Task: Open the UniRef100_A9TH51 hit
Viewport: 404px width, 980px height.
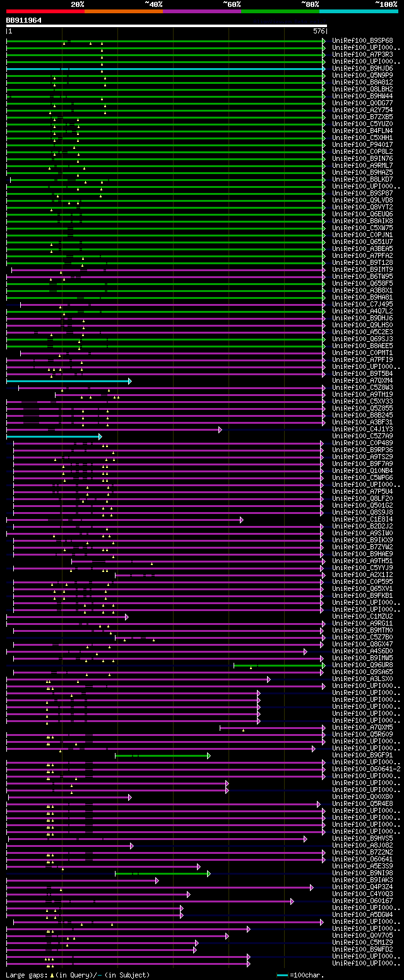Action: (x=362, y=561)
